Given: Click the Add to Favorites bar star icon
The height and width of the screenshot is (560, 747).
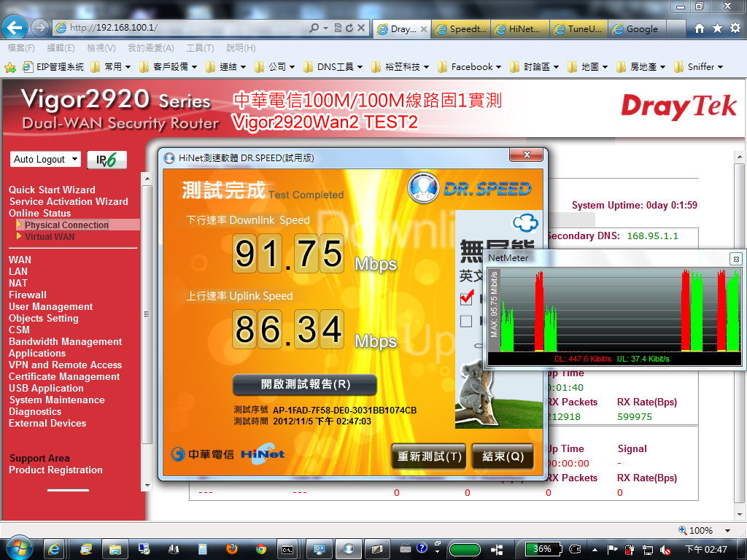Looking at the screenshot, I should click(9, 67).
